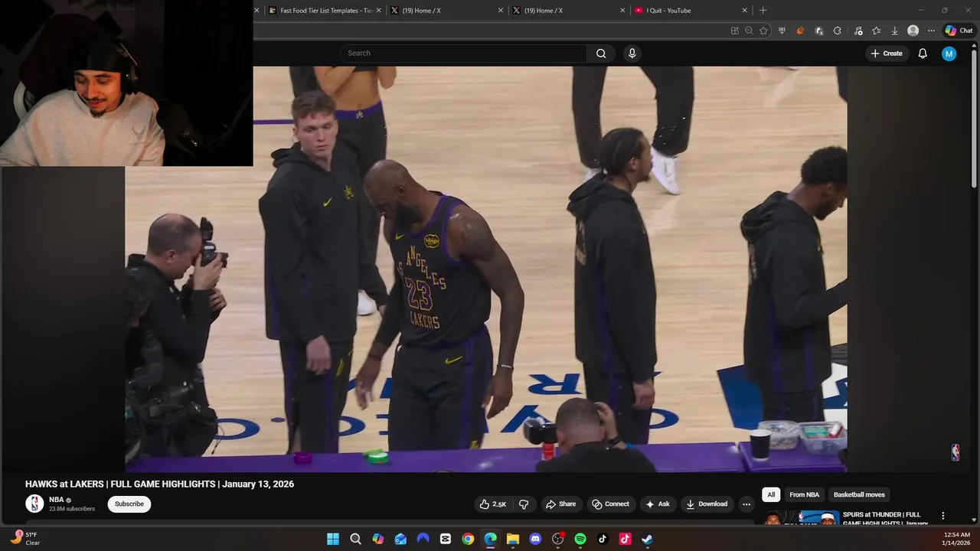
Task: Open the Edge profile avatar
Action: coord(913,31)
